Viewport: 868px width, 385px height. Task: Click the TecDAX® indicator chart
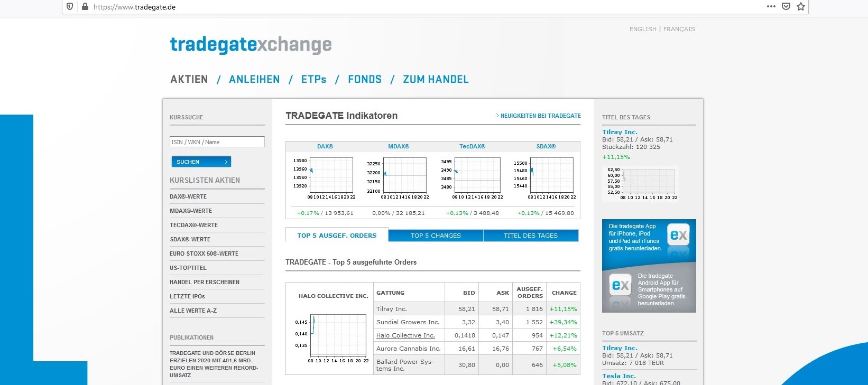coord(471,178)
